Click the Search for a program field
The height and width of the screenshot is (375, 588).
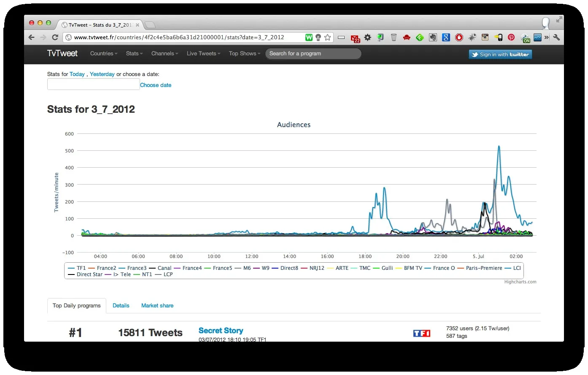[x=313, y=54]
